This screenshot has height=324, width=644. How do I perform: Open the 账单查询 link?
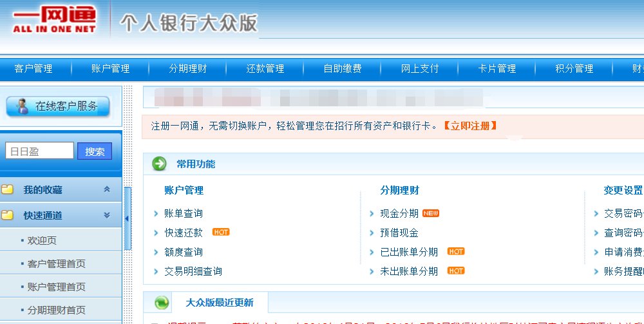[184, 214]
